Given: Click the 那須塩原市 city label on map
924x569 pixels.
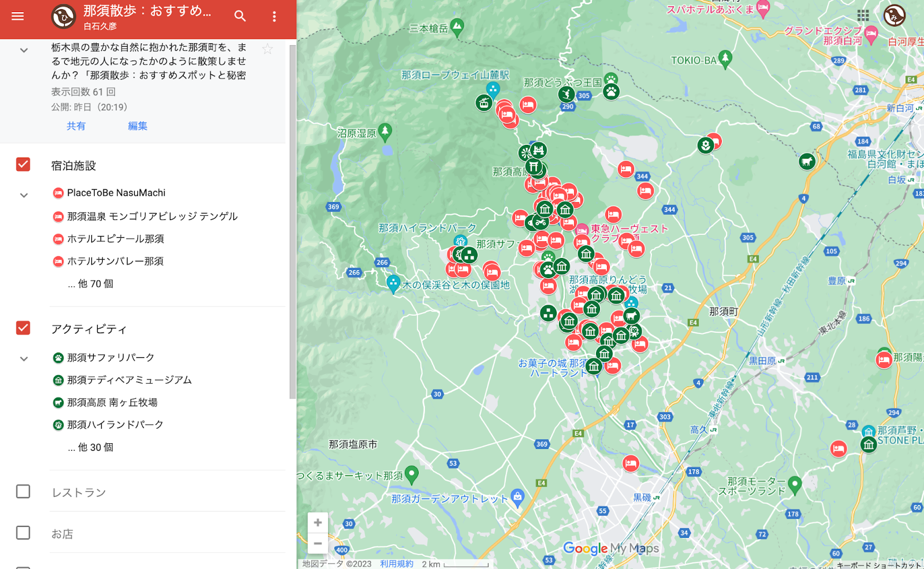Looking at the screenshot, I should pyautogui.click(x=353, y=444).
